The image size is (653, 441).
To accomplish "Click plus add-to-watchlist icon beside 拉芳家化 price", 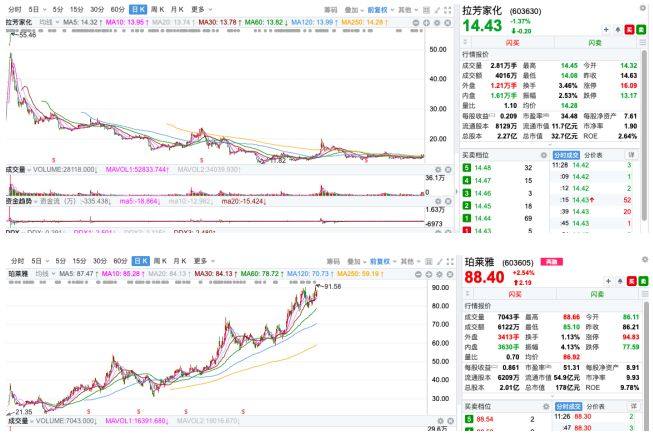I will 606,30.
